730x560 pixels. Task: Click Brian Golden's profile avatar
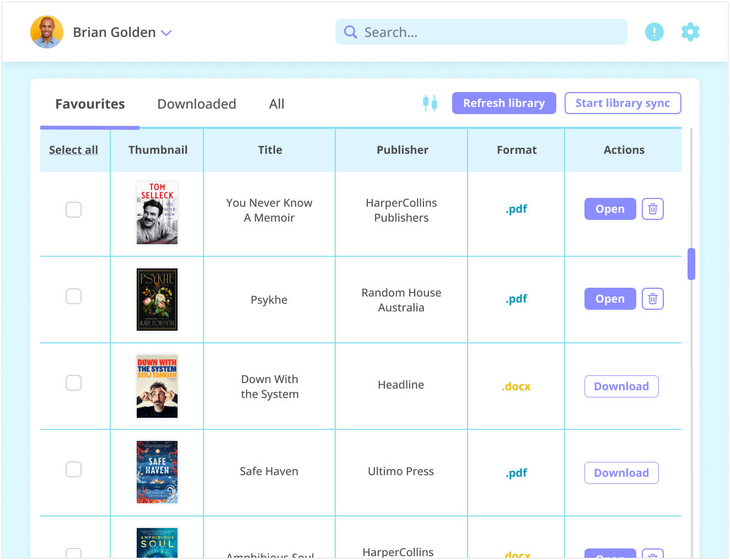tap(47, 31)
